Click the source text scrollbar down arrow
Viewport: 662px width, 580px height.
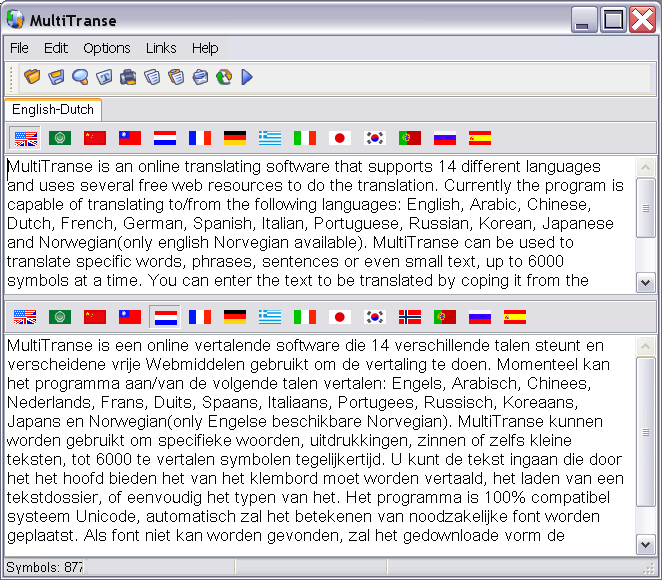[645, 283]
